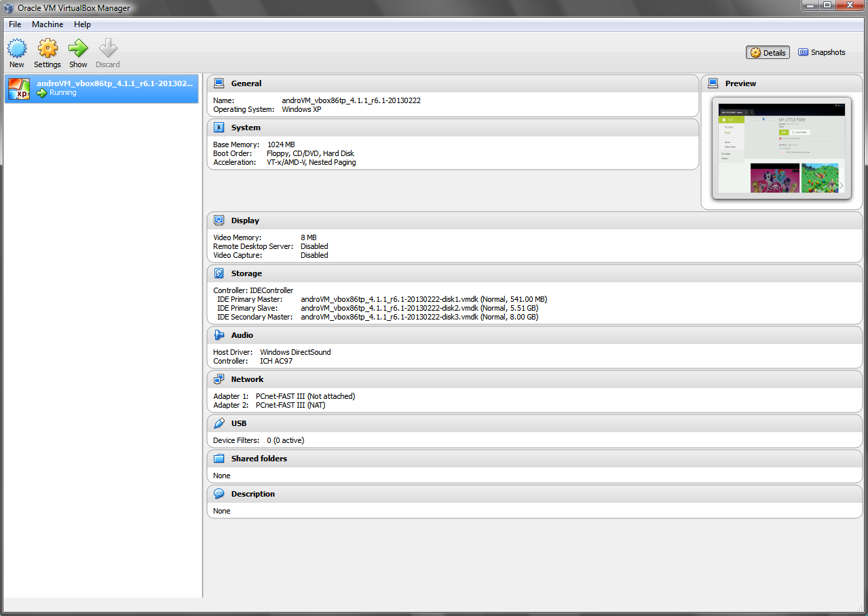Click the USB section plug icon
Image resolution: width=868 pixels, height=616 pixels.
219,423
